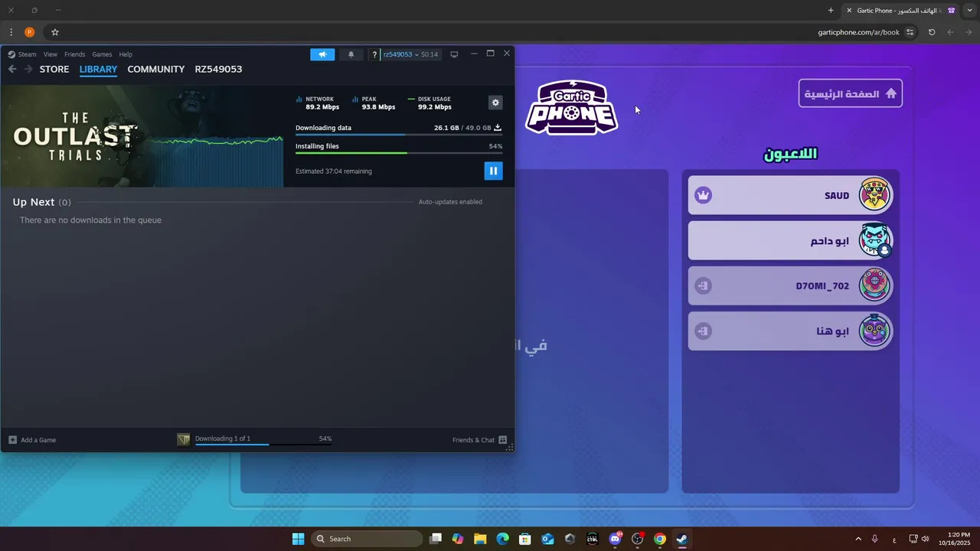Click the icon on D7OMI_702 player row
980x551 pixels.
(704, 286)
